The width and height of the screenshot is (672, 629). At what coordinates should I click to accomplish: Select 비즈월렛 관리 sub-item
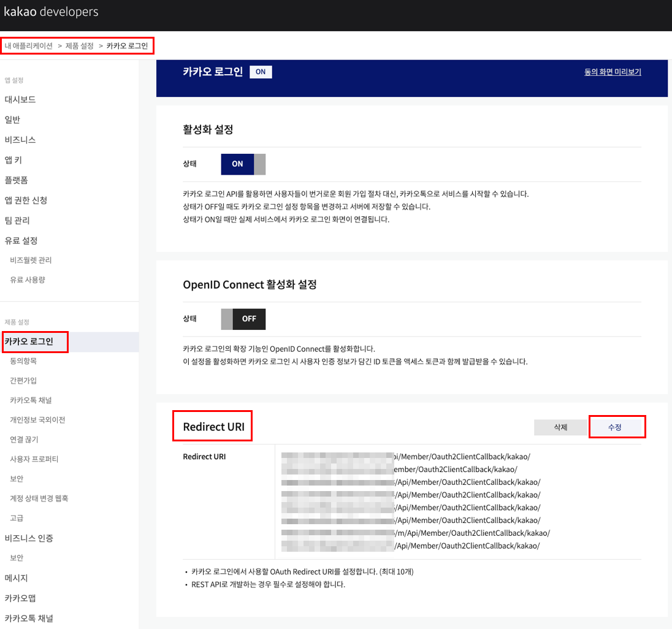coord(31,260)
